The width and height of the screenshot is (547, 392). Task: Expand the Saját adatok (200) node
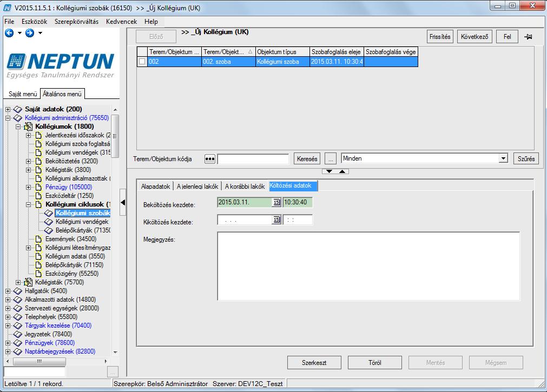coord(8,109)
